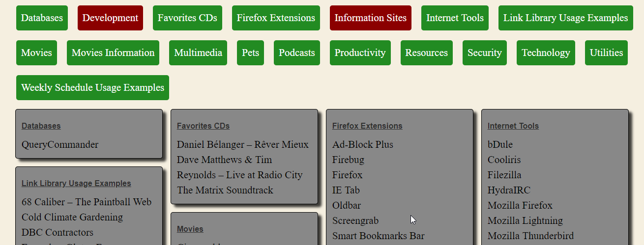The height and width of the screenshot is (245, 644).
Task: Open the Ad-Block Plus link
Action: [363, 145]
